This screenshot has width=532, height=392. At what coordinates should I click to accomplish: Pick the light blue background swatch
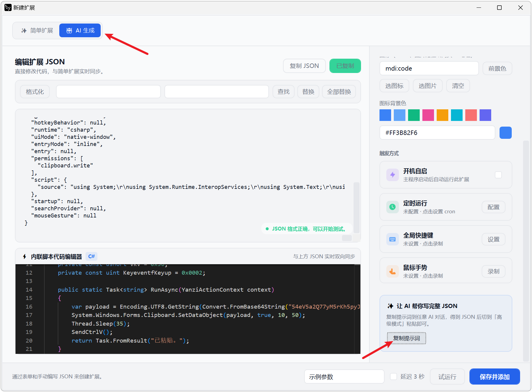tap(399, 115)
